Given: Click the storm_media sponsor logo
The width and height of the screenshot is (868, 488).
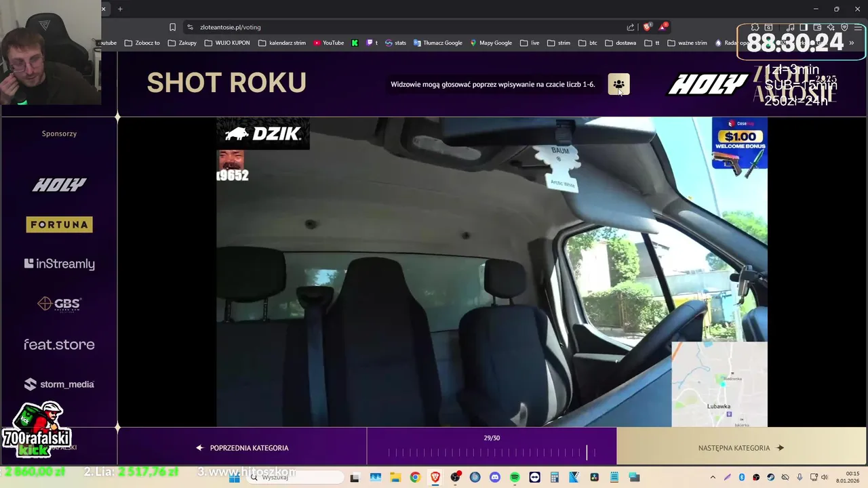Looking at the screenshot, I should coord(59,384).
